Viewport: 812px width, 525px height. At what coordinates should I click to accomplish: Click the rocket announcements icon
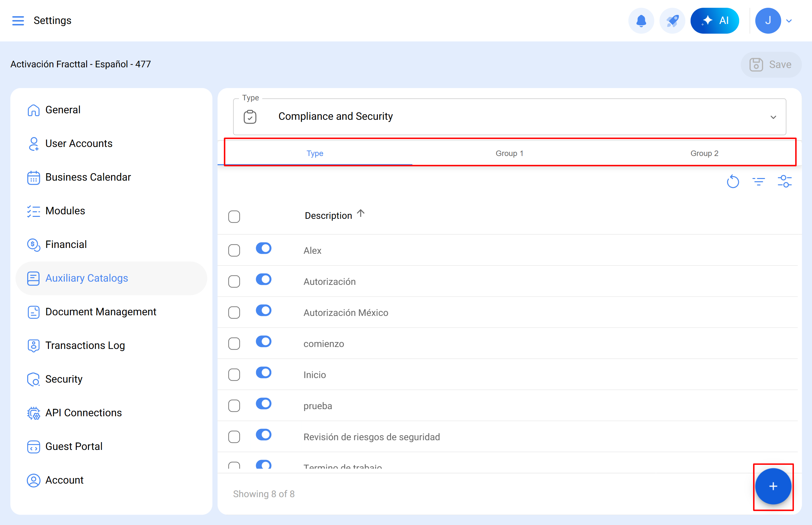coord(672,20)
